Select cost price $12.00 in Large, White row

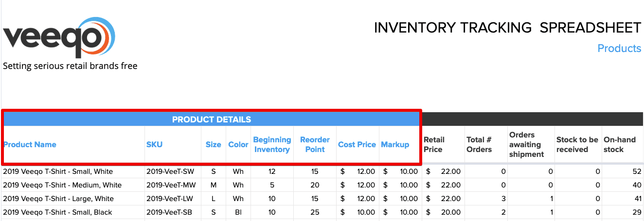tap(358, 199)
